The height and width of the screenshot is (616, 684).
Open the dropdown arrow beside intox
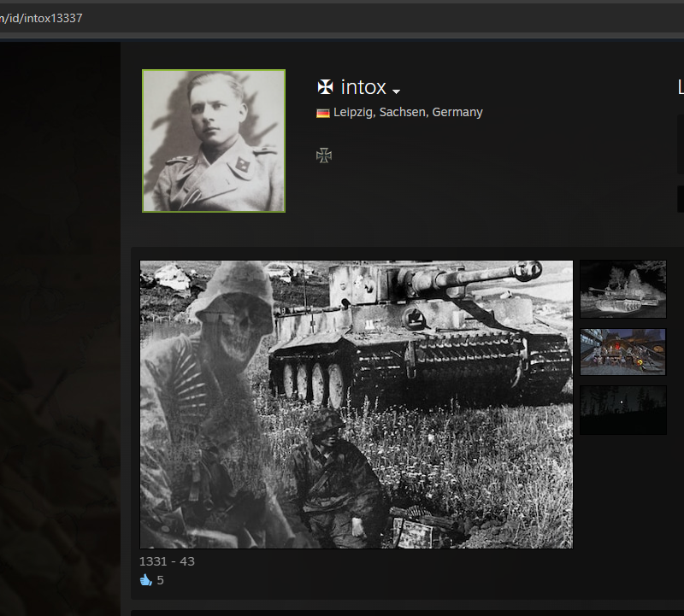(x=397, y=91)
